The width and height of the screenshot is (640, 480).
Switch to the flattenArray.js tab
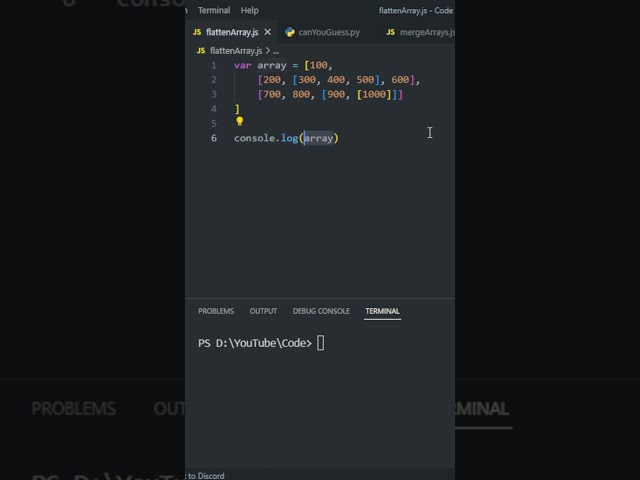(231, 32)
